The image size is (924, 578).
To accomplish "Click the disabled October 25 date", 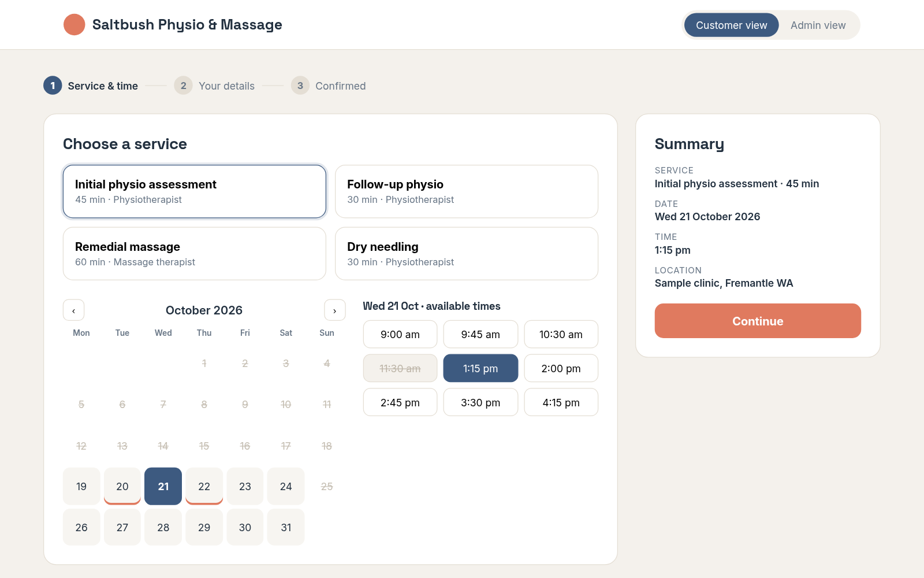I will (327, 487).
